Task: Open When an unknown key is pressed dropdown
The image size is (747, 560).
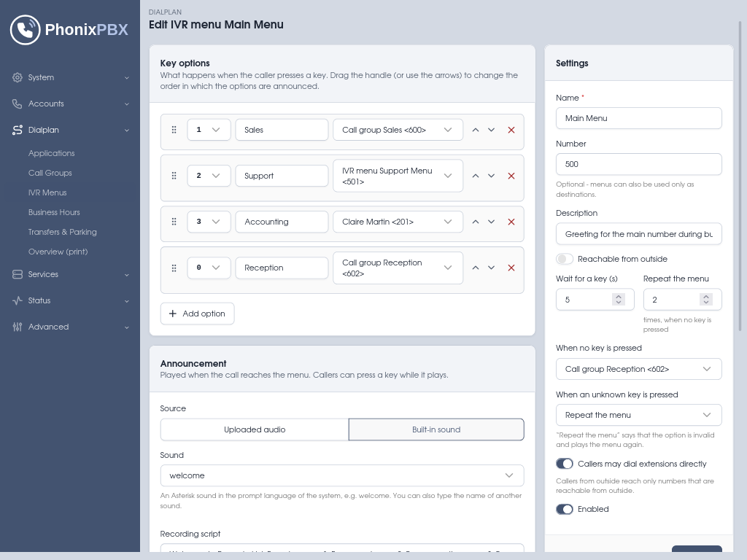Action: 638,415
